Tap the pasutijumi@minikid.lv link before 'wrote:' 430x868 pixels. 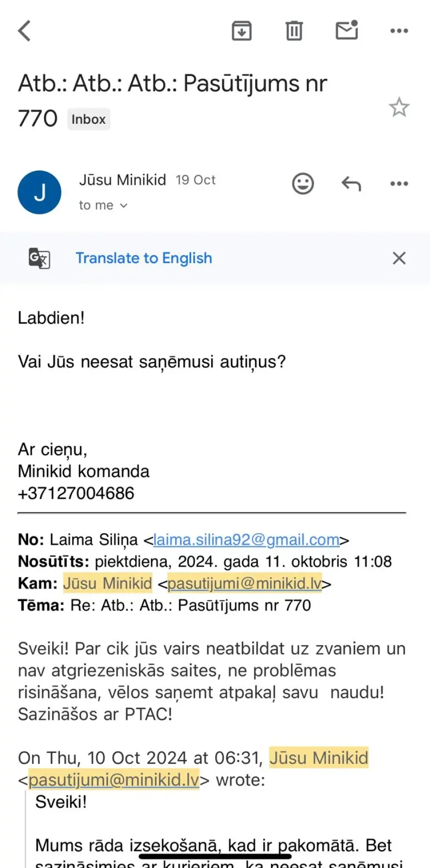(114, 780)
